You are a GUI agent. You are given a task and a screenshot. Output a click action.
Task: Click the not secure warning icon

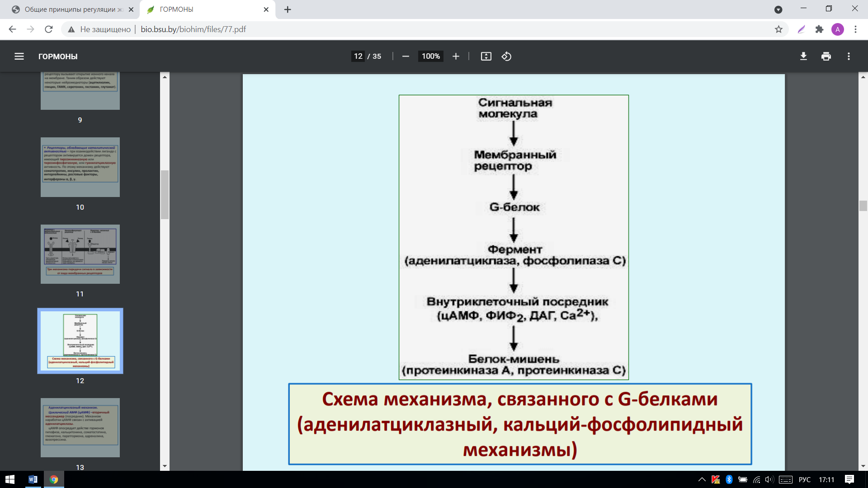(x=71, y=29)
